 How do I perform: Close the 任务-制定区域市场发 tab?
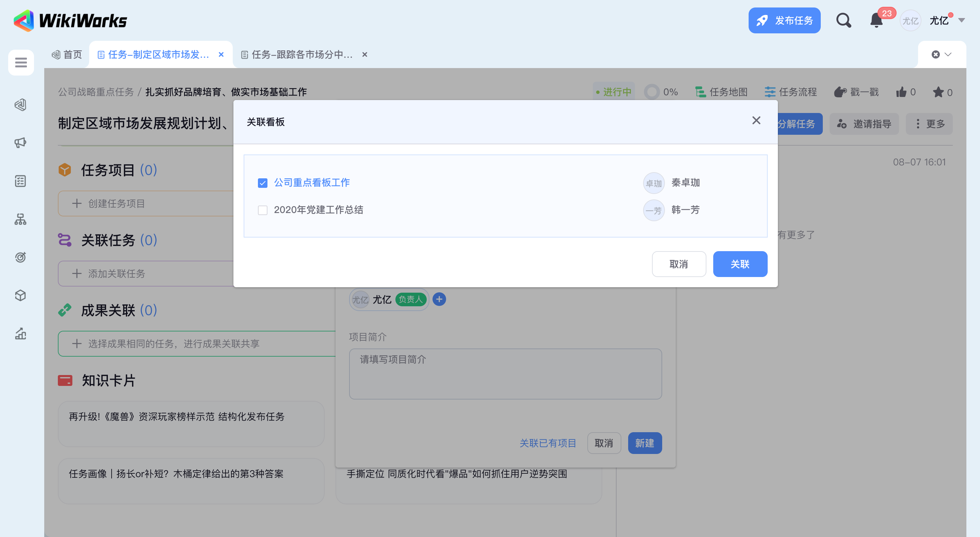point(221,54)
